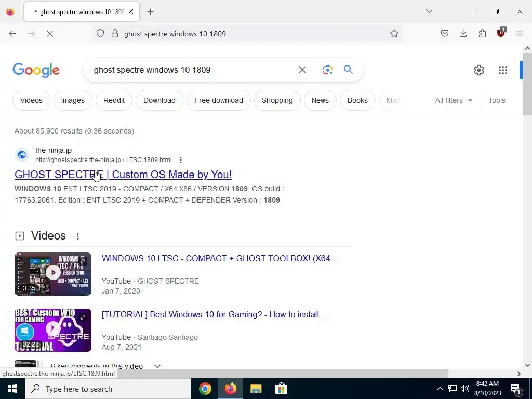Submit search with magnifier icon
This screenshot has height=399, width=532.
(x=348, y=70)
